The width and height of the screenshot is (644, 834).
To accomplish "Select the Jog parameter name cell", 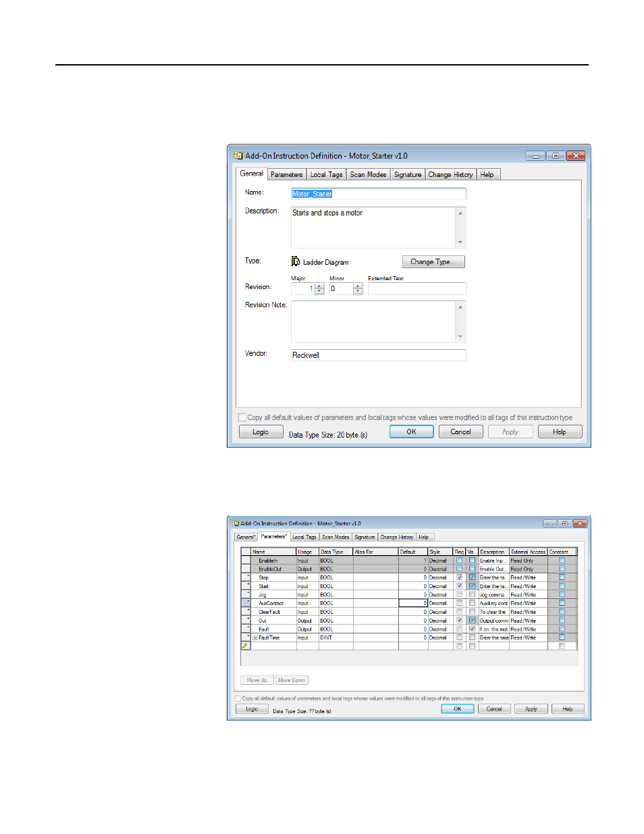I will coord(273,595).
